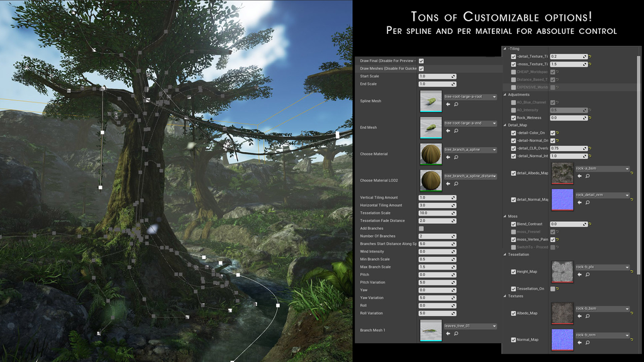Reset Blend_Contrast to default yellow arrow

[590, 224]
